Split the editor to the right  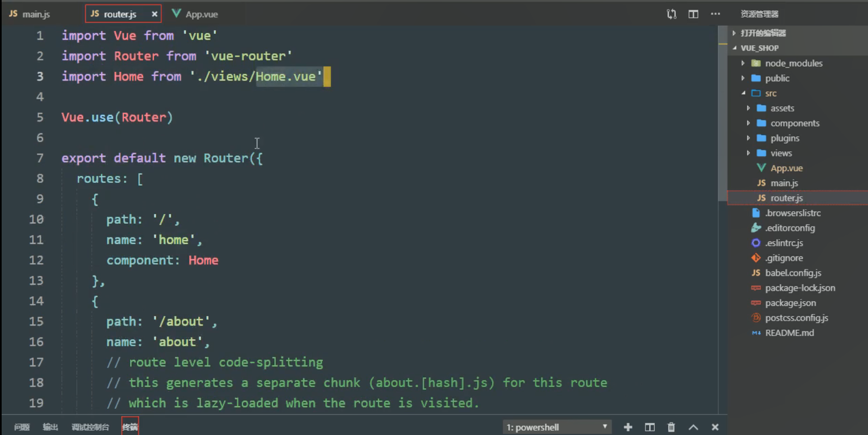pos(693,14)
